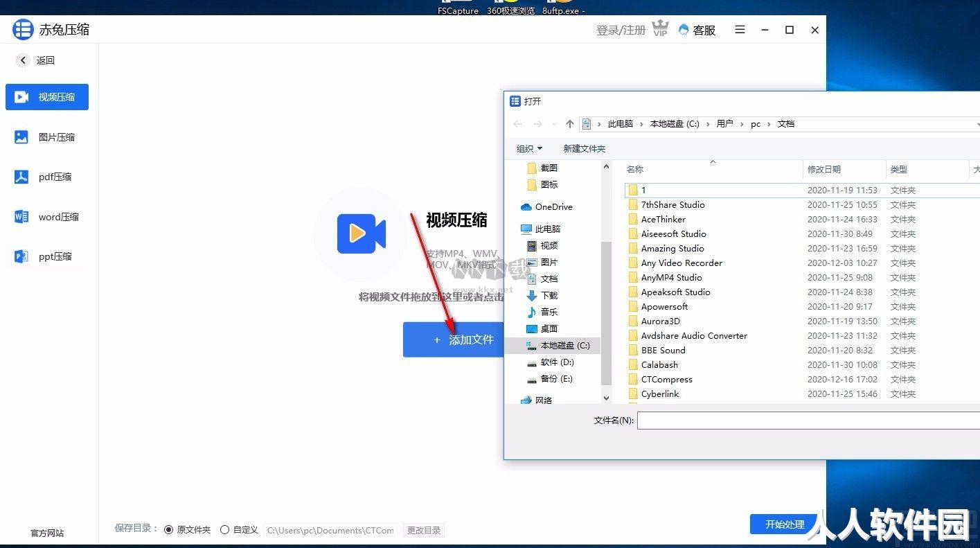Select 此电脑 in the navigation tree

540,229
